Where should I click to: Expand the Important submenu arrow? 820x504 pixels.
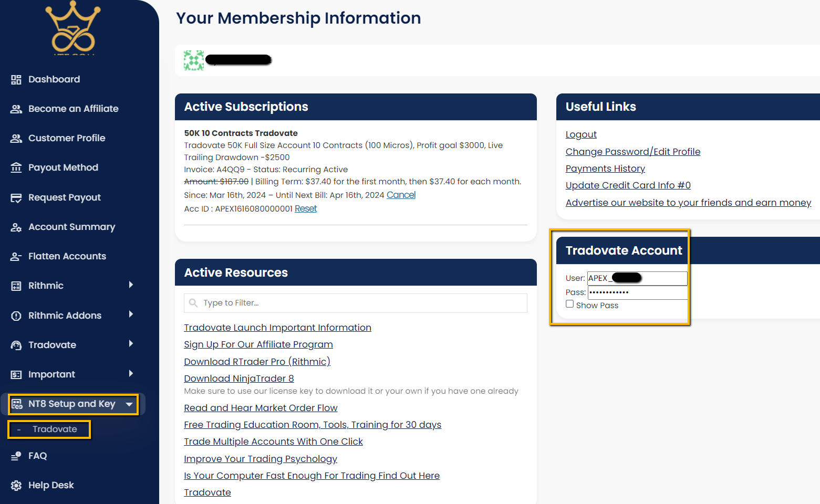tap(131, 373)
